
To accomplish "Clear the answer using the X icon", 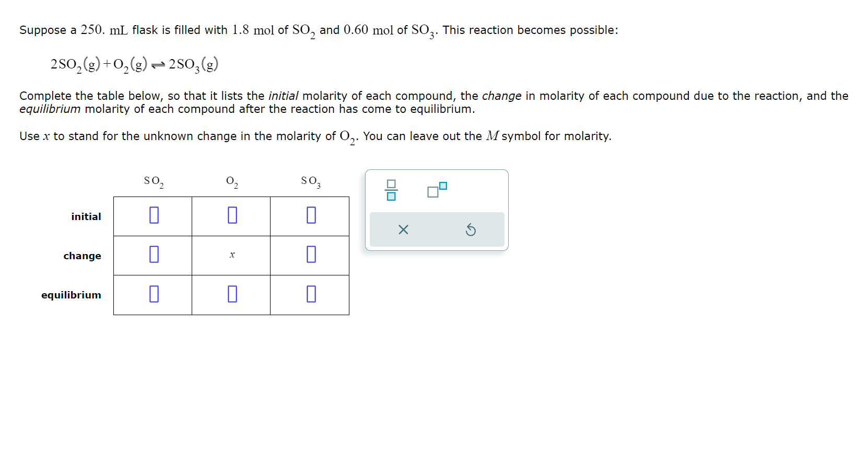I will click(x=403, y=229).
